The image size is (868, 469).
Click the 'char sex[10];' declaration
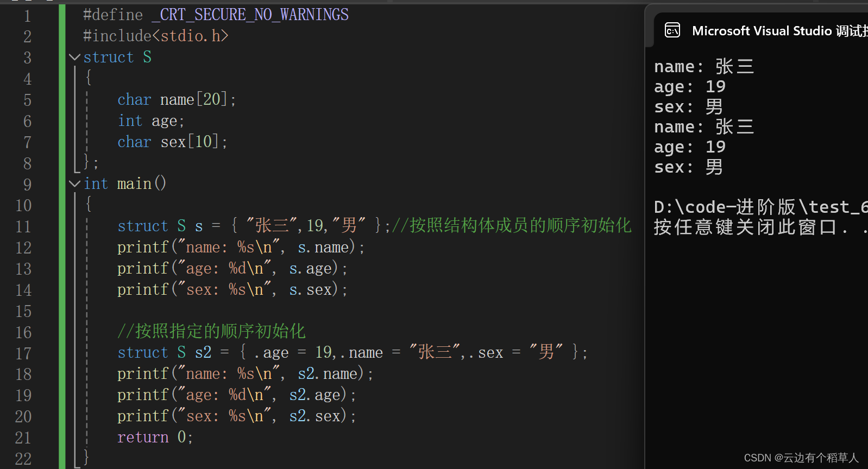coord(173,142)
